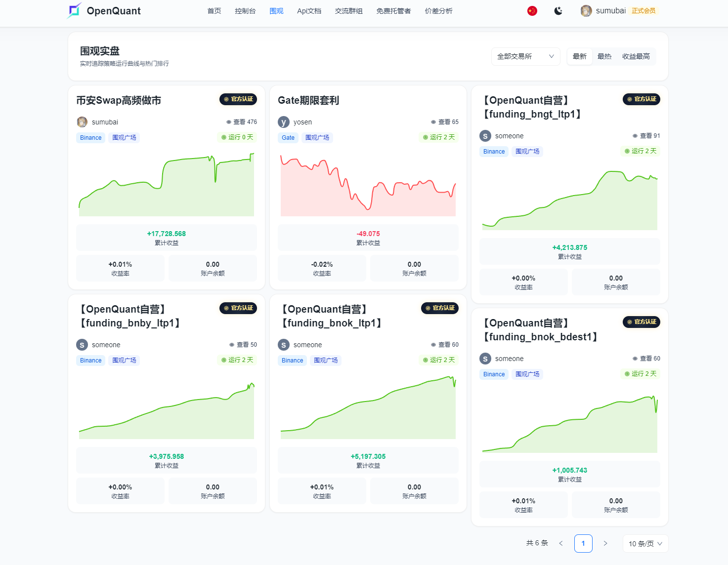The width and height of the screenshot is (728, 565).
Task: Click the 官方认证 badge on 币安Swap高频做市
Action: [x=238, y=99]
